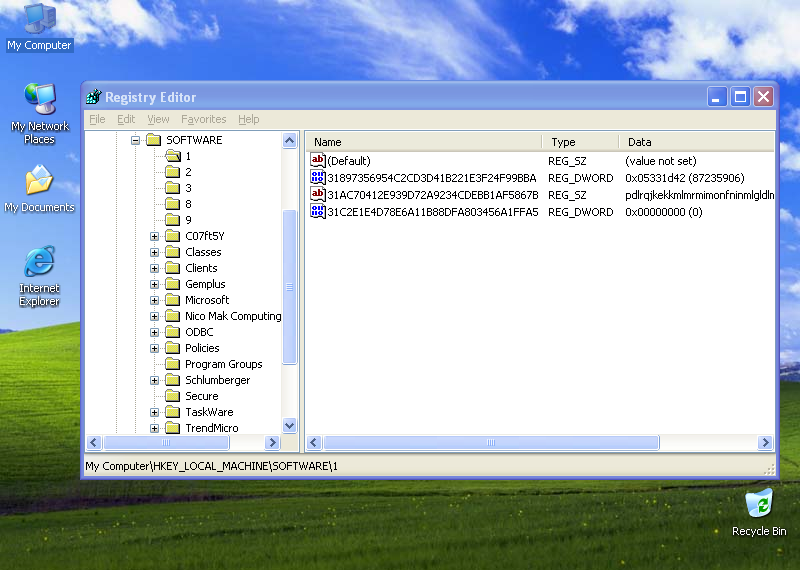Select the Nico Mak Computing key label
Screen dimensions: 800x570
coord(233,316)
